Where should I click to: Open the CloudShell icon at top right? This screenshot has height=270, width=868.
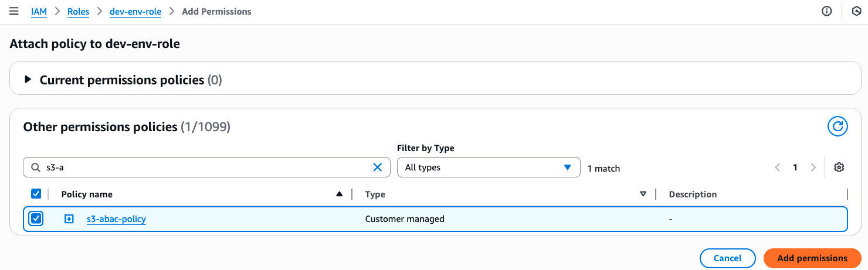click(856, 12)
